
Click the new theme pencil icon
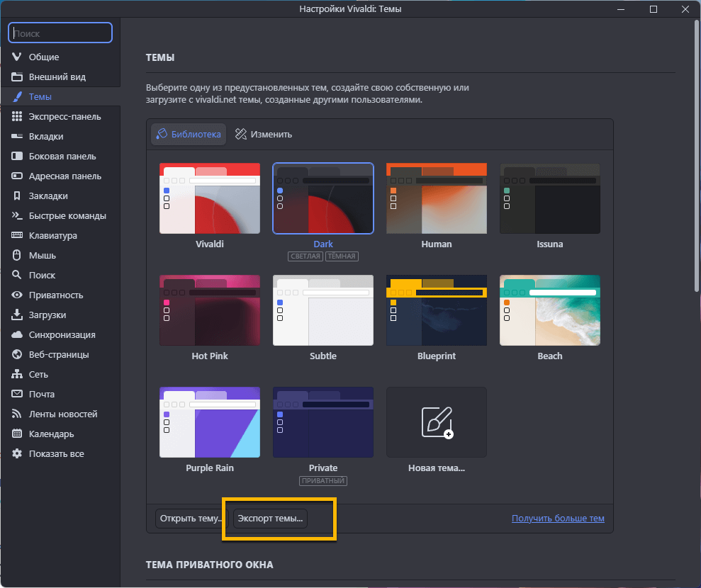(x=437, y=422)
